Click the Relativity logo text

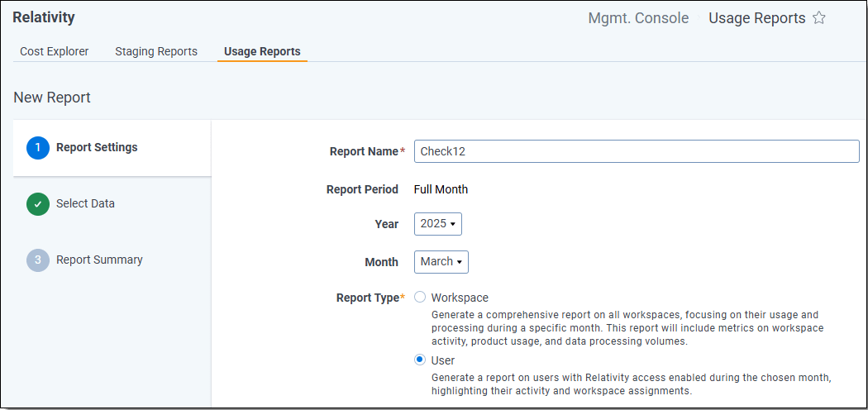tap(44, 17)
